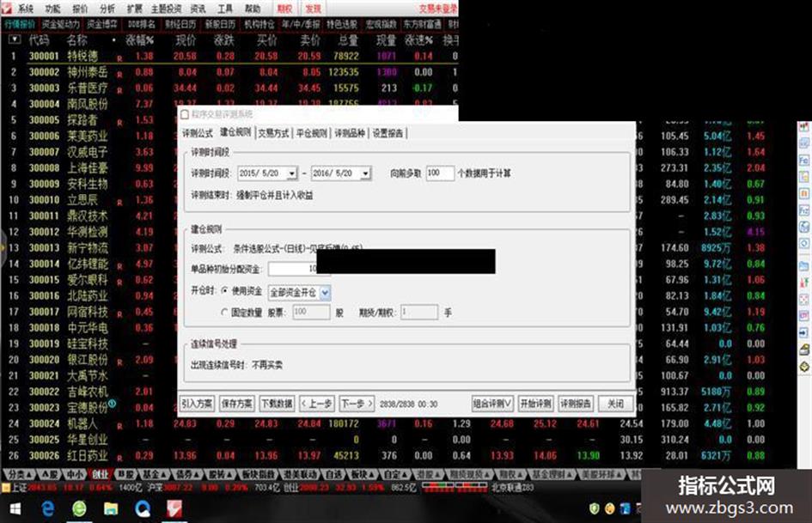Click the 交易未登录 login link

[x=438, y=9]
